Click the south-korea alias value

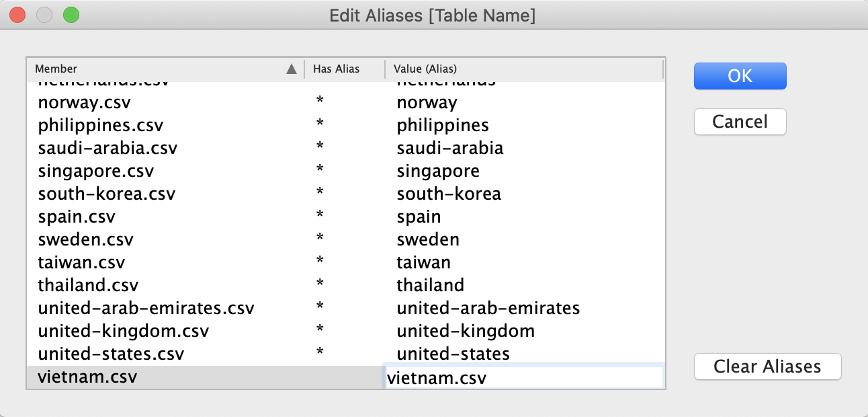tap(448, 194)
